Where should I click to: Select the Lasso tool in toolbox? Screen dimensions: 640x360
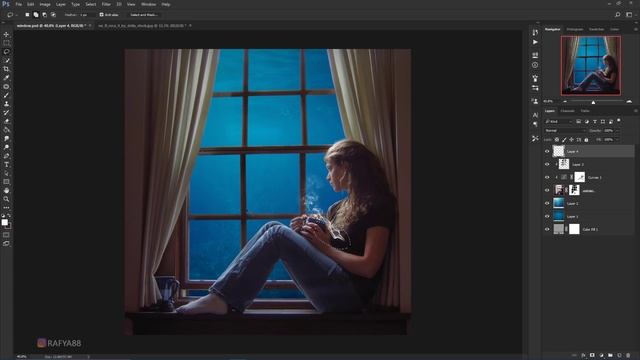click(x=6, y=52)
